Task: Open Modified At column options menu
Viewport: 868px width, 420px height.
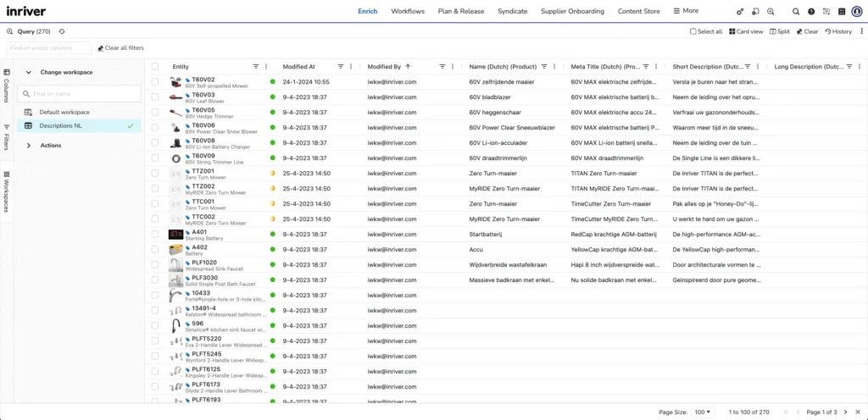Action: tap(351, 66)
